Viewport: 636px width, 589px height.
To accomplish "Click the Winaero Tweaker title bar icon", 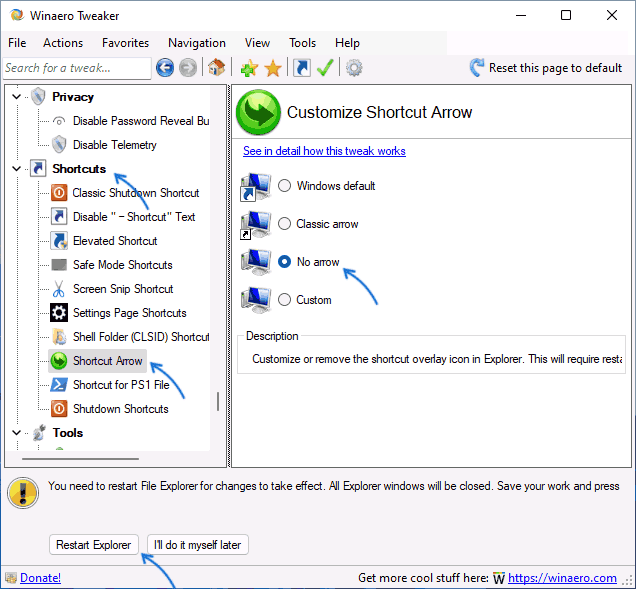I will point(17,15).
